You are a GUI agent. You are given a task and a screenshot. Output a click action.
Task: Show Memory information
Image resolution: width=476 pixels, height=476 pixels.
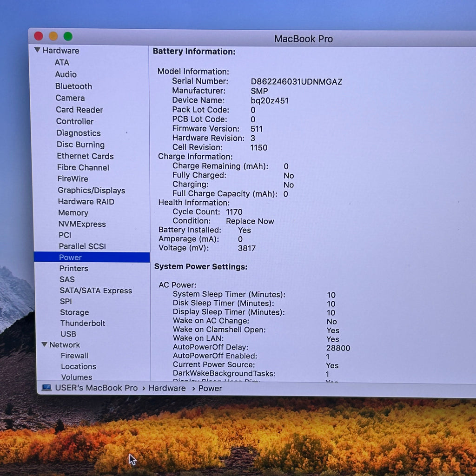73,213
